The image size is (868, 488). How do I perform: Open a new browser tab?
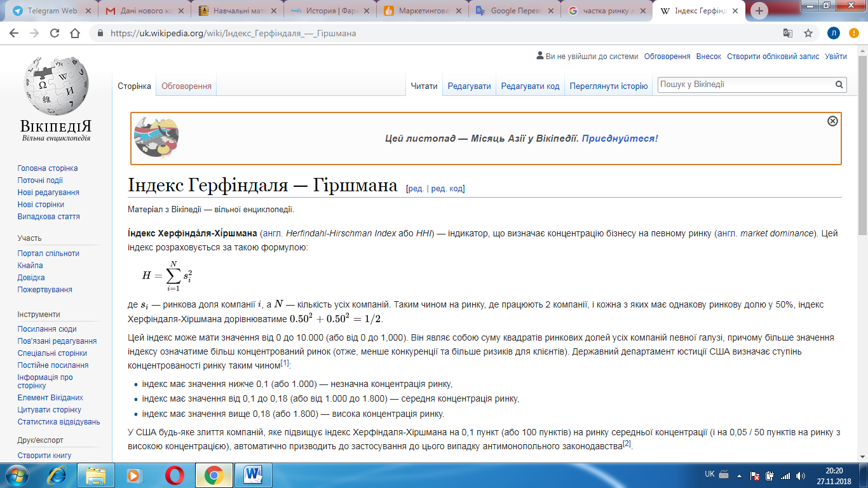point(759,11)
